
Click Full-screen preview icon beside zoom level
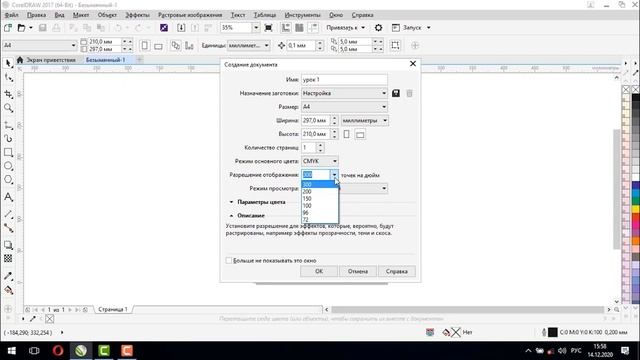coord(269,28)
